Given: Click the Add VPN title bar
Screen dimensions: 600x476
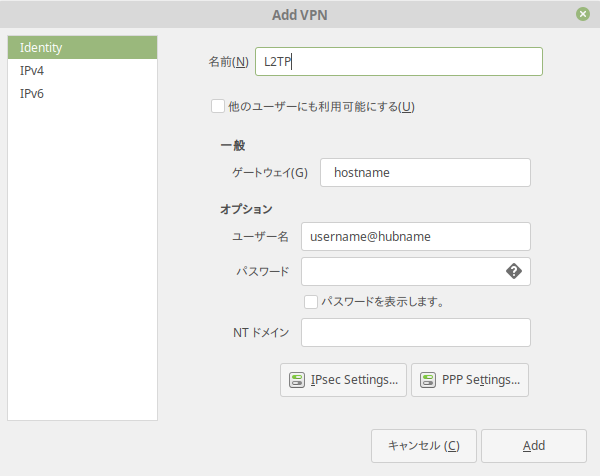Looking at the screenshot, I should pyautogui.click(x=300, y=14).
